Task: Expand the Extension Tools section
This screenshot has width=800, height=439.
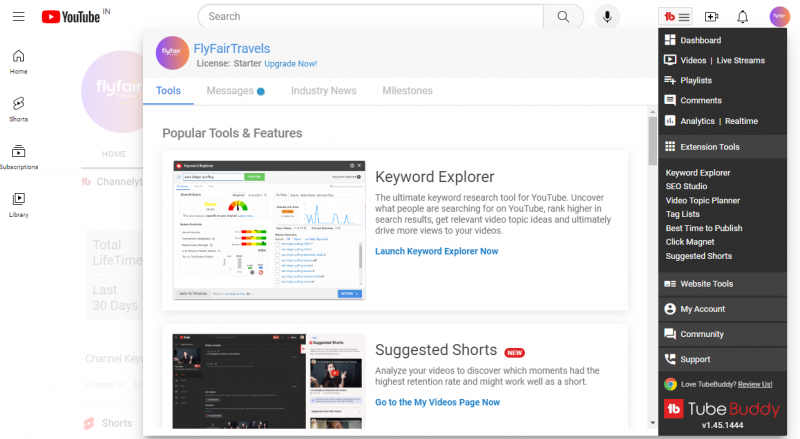Action: pyautogui.click(x=709, y=147)
